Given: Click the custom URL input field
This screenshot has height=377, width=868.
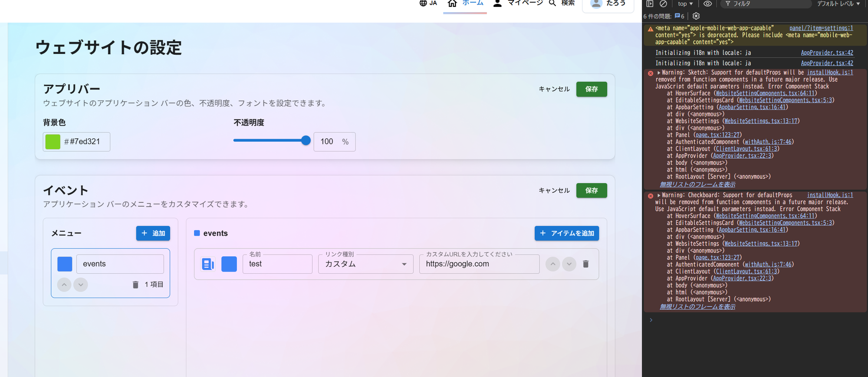Looking at the screenshot, I should (x=479, y=264).
